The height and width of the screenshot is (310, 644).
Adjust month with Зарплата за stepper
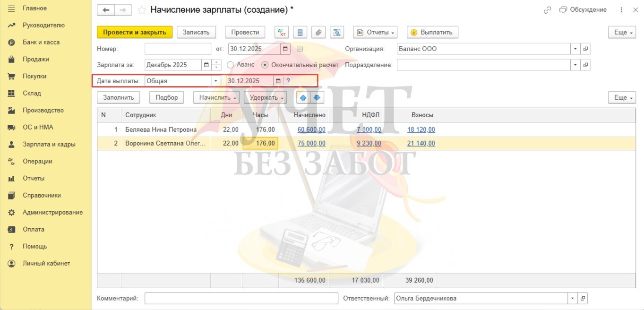pos(216,65)
